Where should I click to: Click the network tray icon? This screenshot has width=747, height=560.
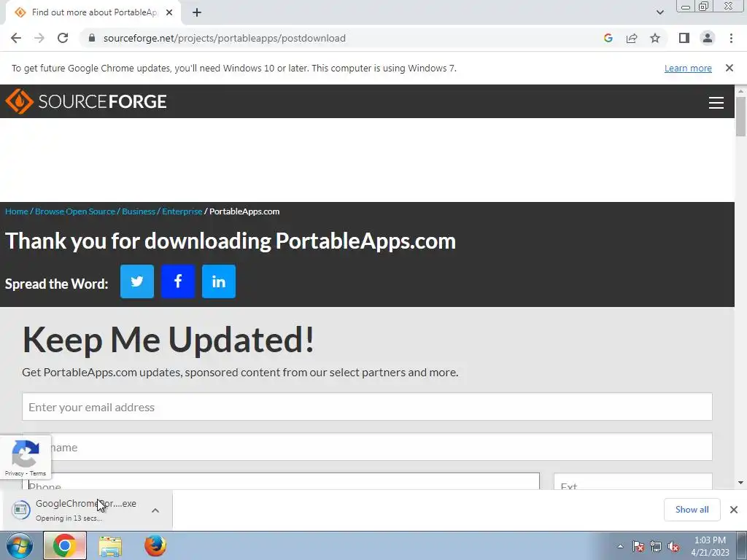(656, 546)
